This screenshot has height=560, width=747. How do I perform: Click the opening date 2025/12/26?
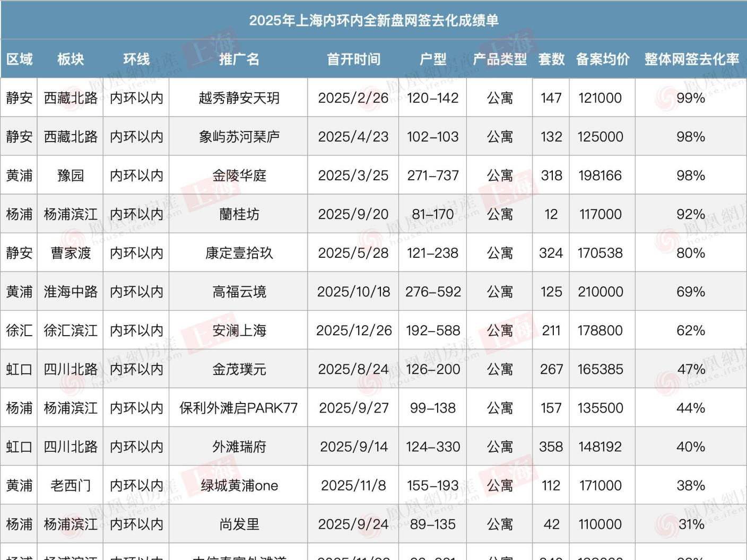[x=353, y=330]
